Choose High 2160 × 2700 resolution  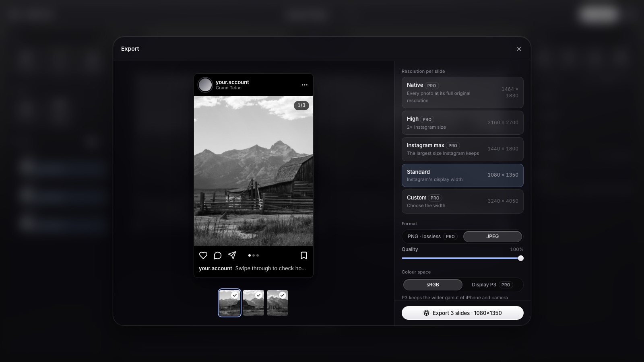tap(462, 123)
